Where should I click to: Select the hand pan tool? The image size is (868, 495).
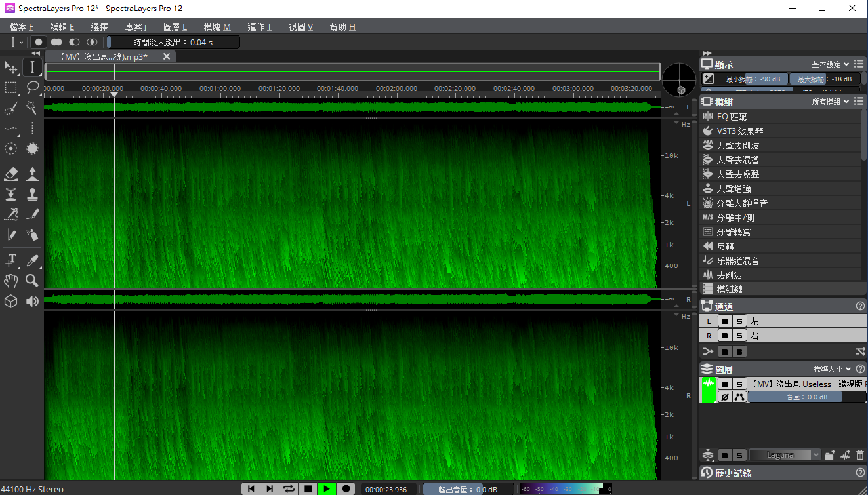coord(11,281)
